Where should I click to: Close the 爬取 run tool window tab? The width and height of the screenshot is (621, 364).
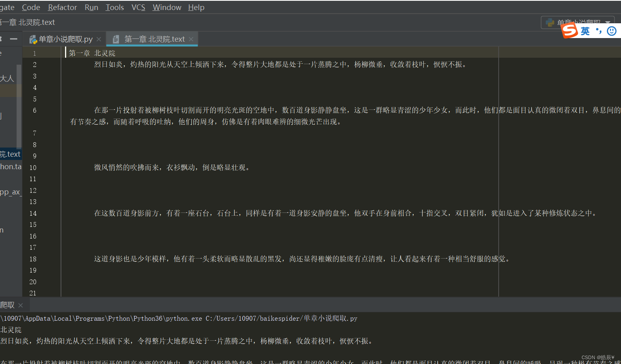coord(20,305)
